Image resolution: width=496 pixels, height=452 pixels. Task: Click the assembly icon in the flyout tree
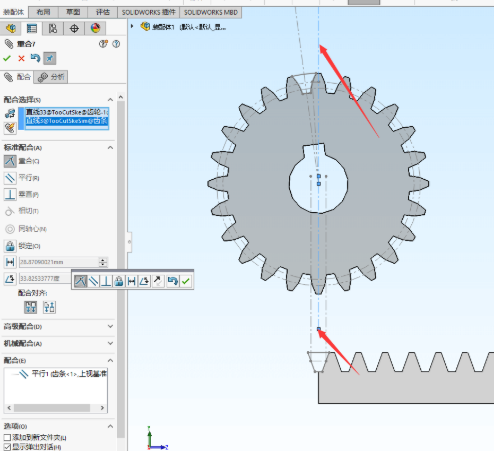(x=145, y=26)
